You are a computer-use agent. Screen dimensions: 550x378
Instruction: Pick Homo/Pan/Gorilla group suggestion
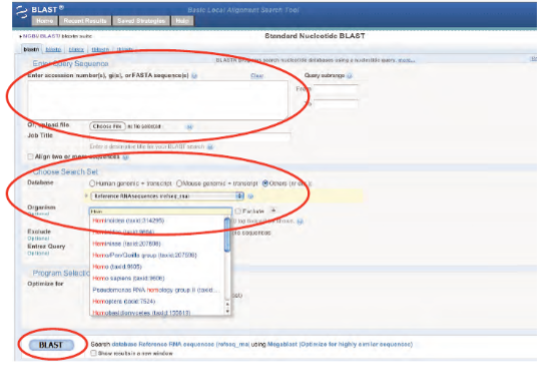[145, 255]
